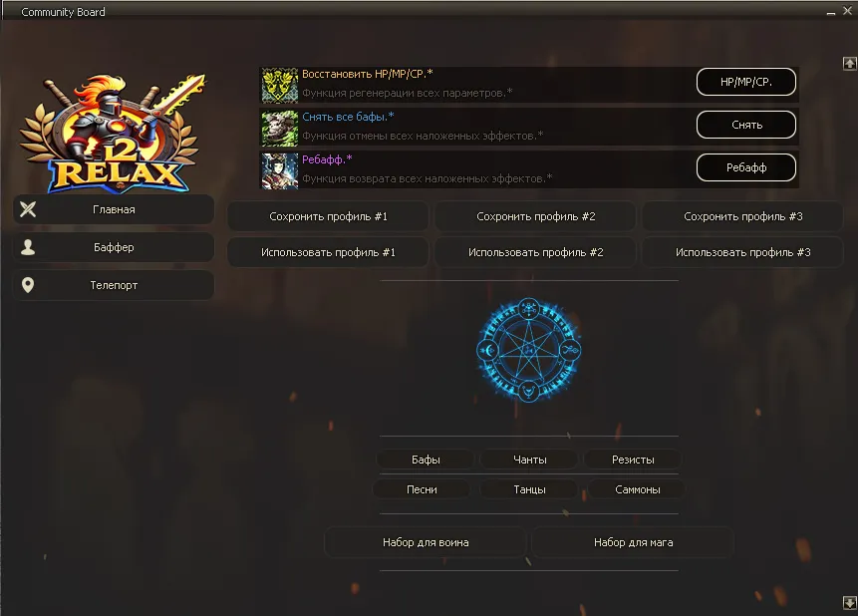The image size is (858, 616).
Task: Click the scroll down arrow button
Action: click(849, 603)
